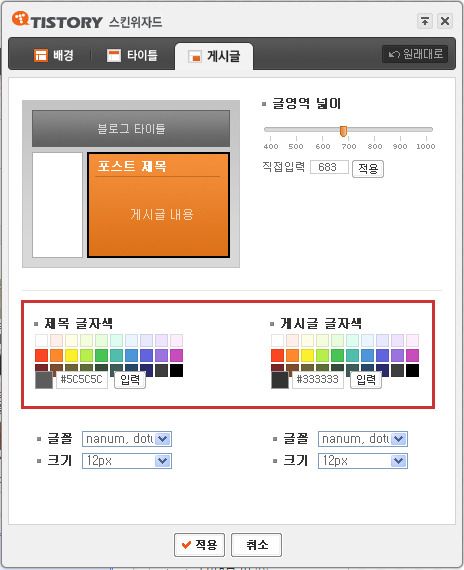Click the Tistory logo
464x570 pixels.
(57, 20)
